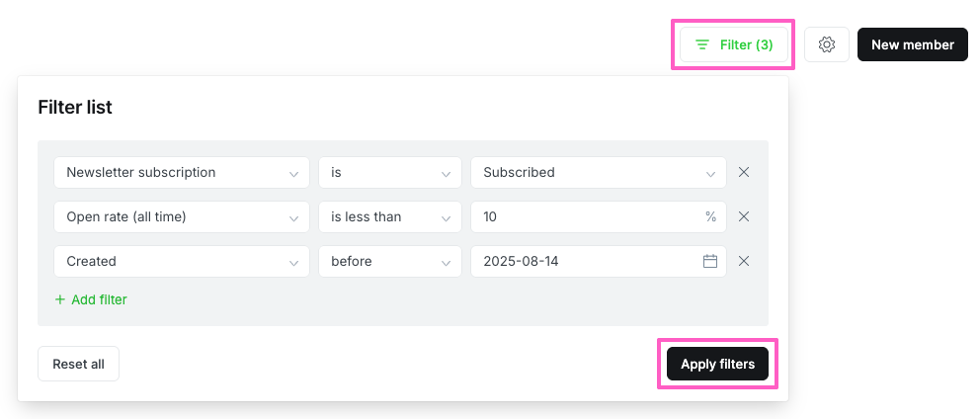Click the filter lines icon
The height and width of the screenshot is (419, 980).
click(x=702, y=44)
